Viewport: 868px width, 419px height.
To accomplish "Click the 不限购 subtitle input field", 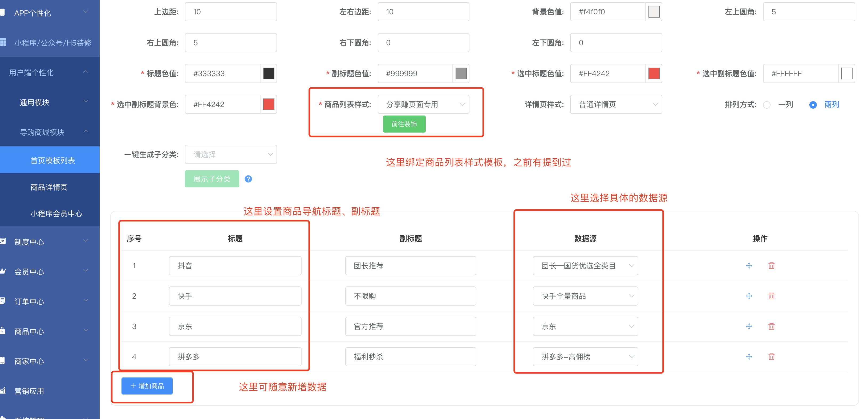I will (410, 296).
